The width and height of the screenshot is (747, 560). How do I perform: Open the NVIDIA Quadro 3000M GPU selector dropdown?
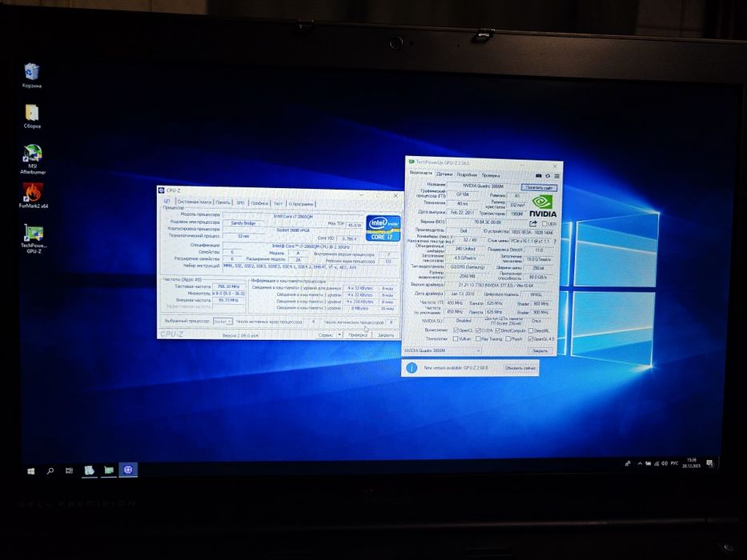(x=443, y=350)
